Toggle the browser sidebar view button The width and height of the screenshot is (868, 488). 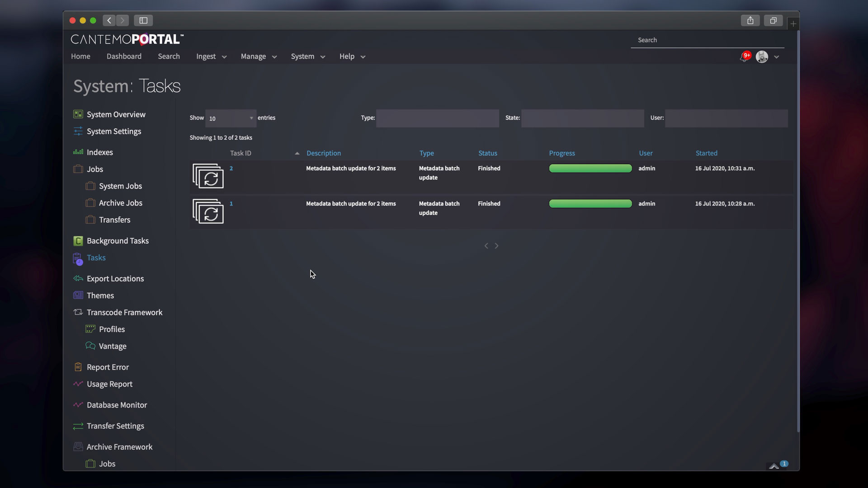143,20
